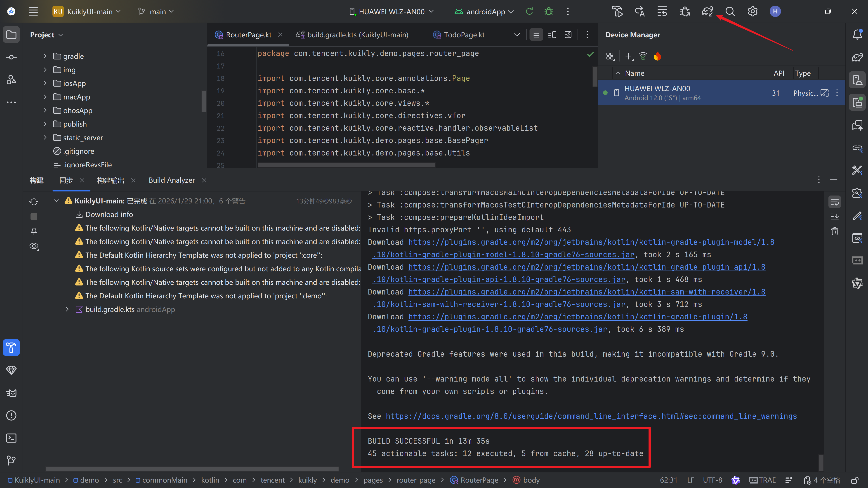Open Notifications bell icon
Image resolution: width=868 pixels, height=488 pixels.
point(857,34)
